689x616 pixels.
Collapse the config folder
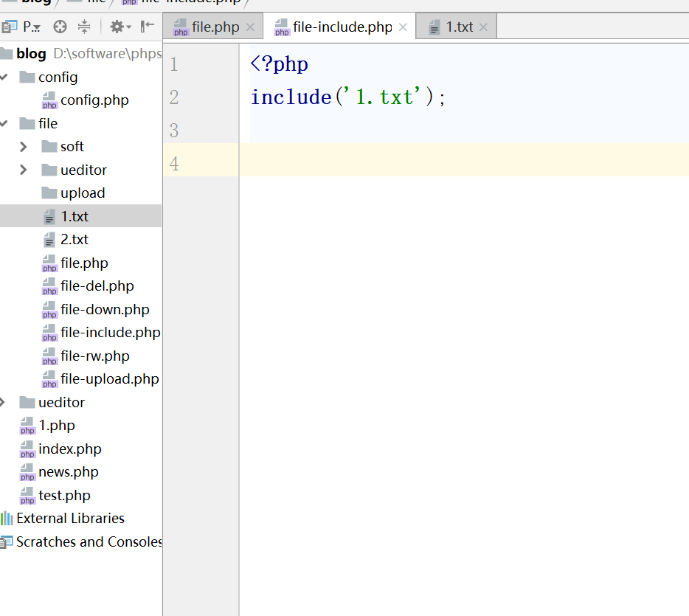pos(4,77)
